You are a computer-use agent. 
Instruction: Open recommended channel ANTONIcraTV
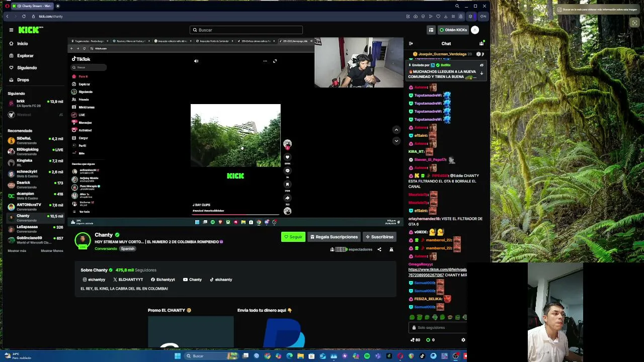click(35, 207)
